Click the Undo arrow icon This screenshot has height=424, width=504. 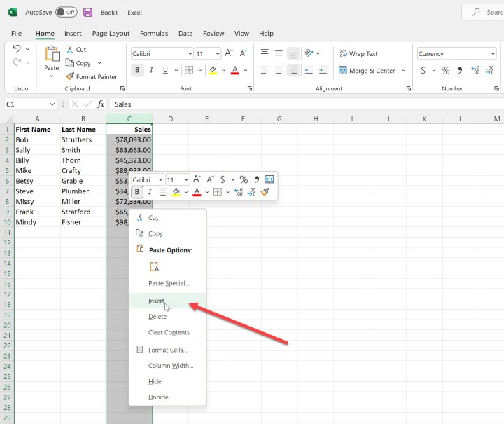[17, 49]
